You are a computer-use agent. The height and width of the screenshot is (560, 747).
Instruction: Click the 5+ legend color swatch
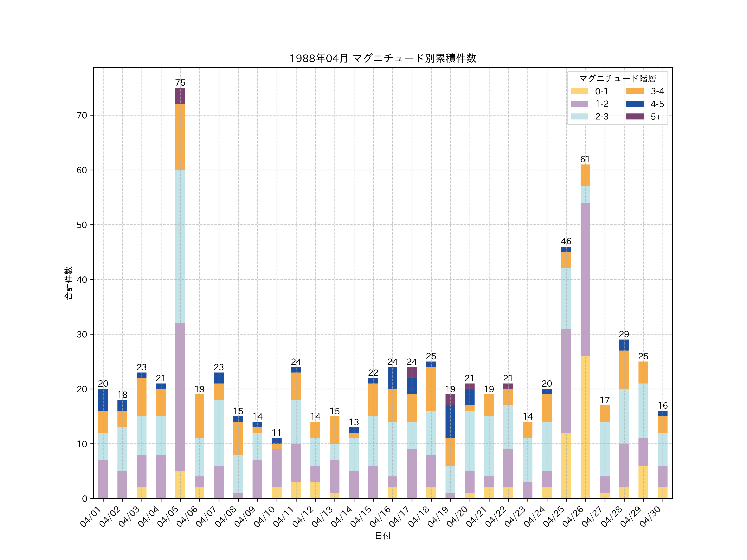click(635, 116)
